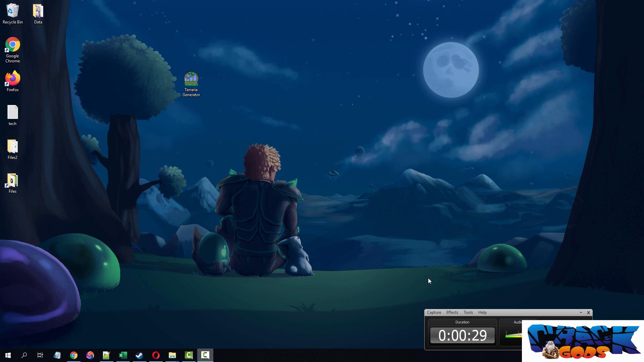Open the Effects menu in recorder
Image resolution: width=644 pixels, height=362 pixels.
pyautogui.click(x=452, y=312)
